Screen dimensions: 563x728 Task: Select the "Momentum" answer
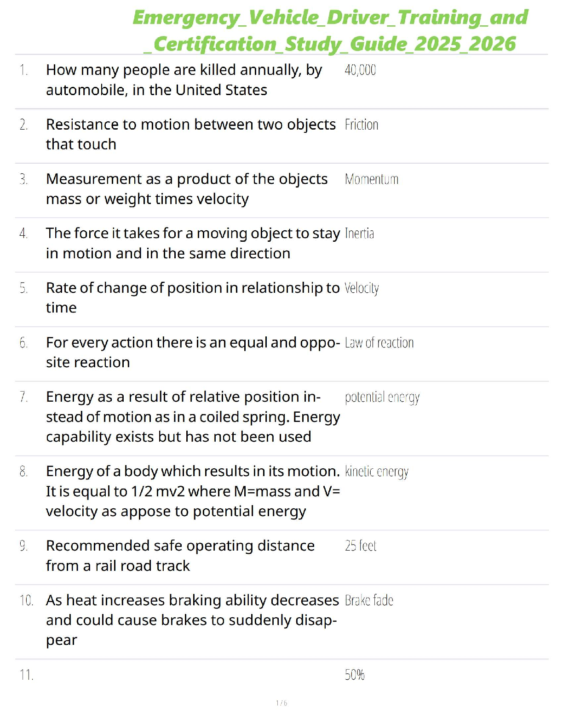(372, 179)
